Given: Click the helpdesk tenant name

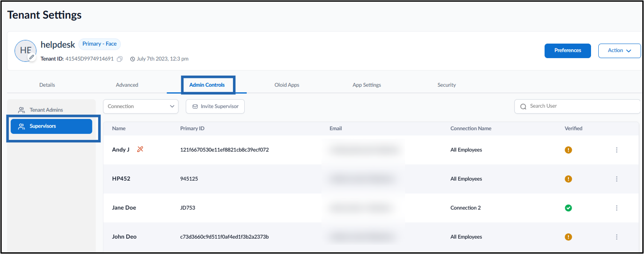Looking at the screenshot, I should click(58, 44).
